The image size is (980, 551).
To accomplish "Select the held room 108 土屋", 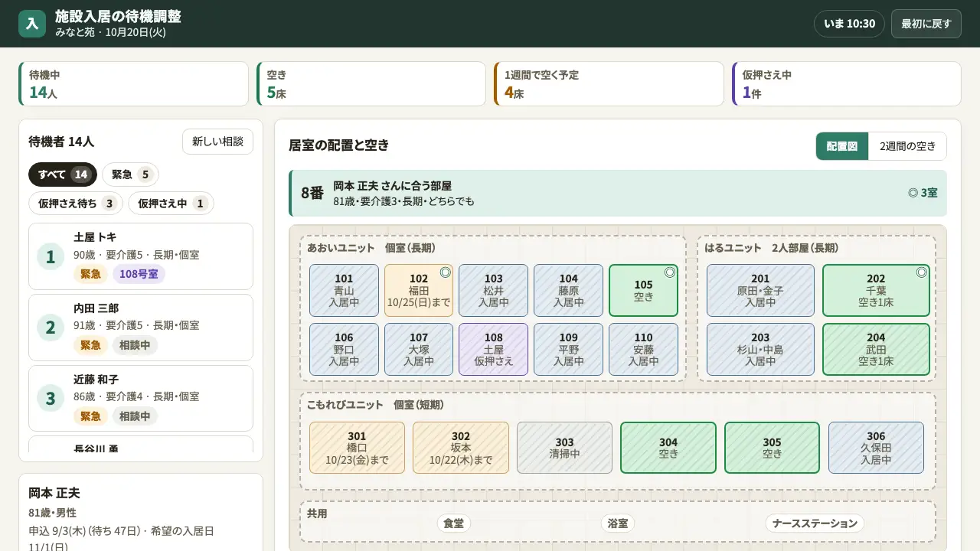I will pyautogui.click(x=494, y=349).
